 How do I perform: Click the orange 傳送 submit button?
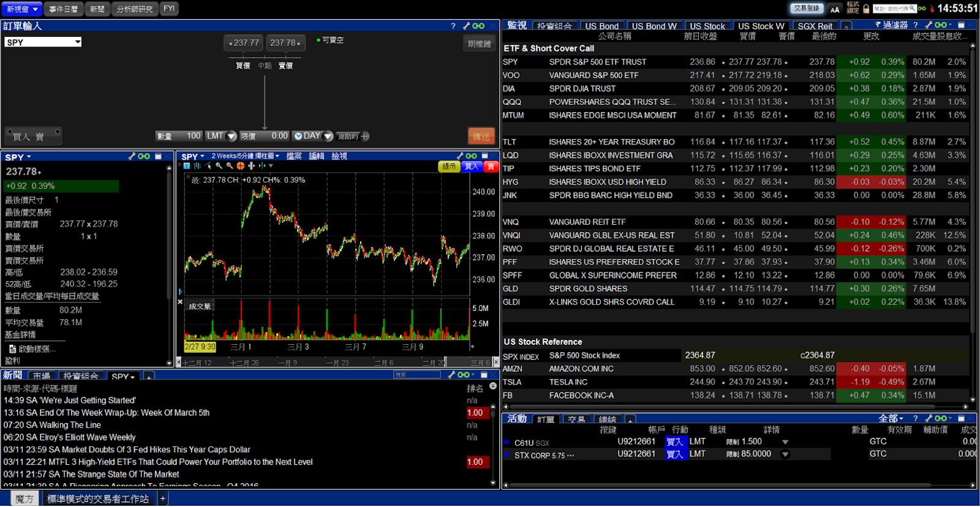[481, 136]
